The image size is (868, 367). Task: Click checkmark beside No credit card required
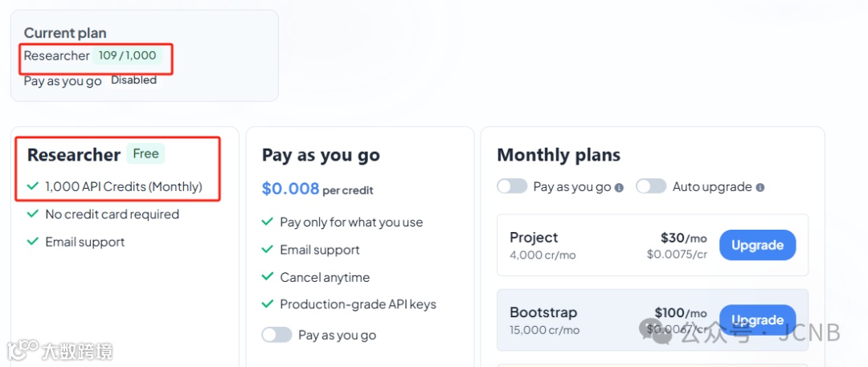[33, 214]
